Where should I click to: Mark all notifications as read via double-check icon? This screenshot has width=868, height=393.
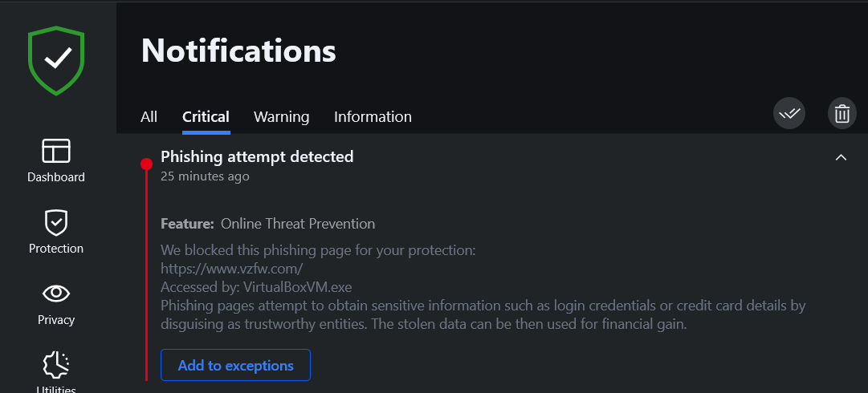pyautogui.click(x=789, y=114)
